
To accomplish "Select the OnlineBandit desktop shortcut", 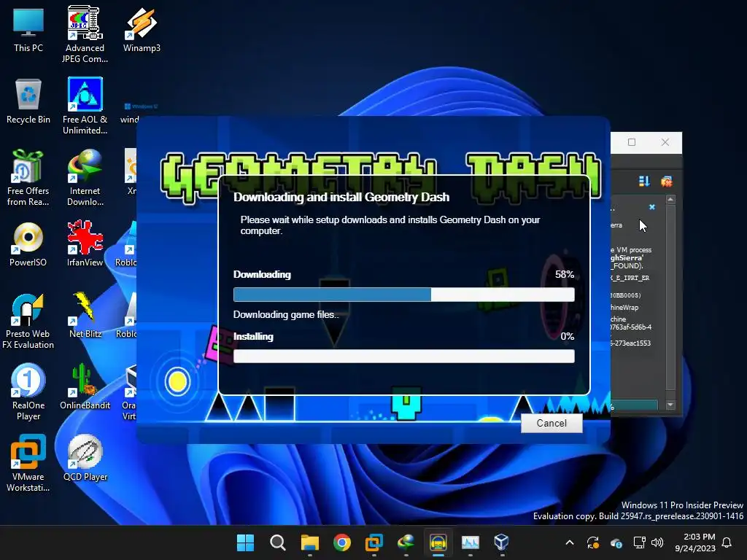I will pos(85,386).
